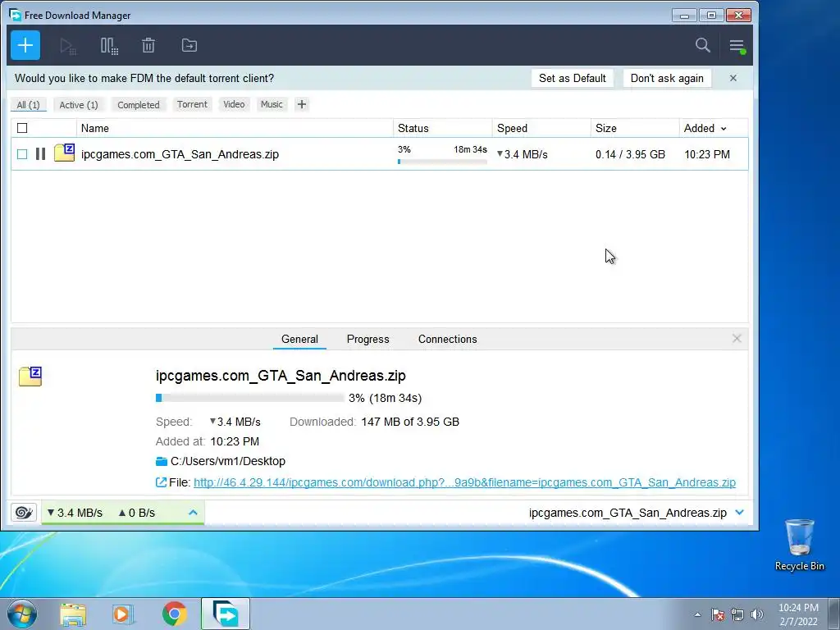Screen dimensions: 840x630
Task: Switch to the General details tab
Action: click(x=299, y=339)
